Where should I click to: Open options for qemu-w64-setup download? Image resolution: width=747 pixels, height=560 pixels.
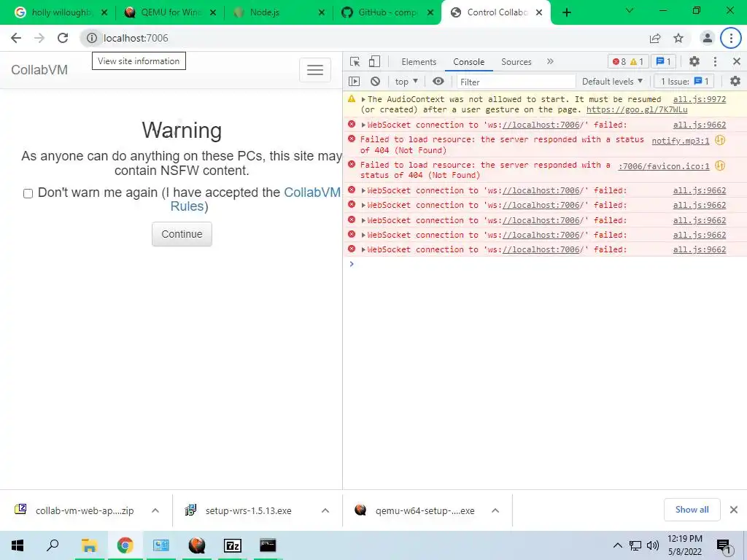coord(495,510)
